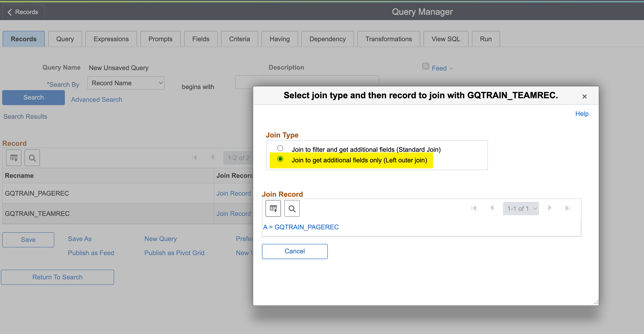The height and width of the screenshot is (334, 644).
Task: Go to first page in Join Record grid
Action: coord(474,208)
